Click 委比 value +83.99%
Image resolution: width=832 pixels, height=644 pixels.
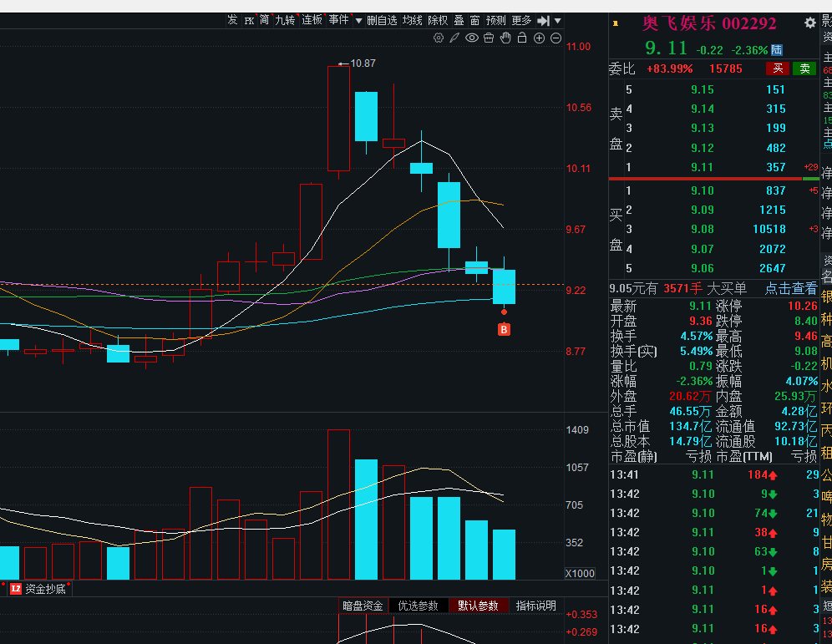[x=670, y=69]
